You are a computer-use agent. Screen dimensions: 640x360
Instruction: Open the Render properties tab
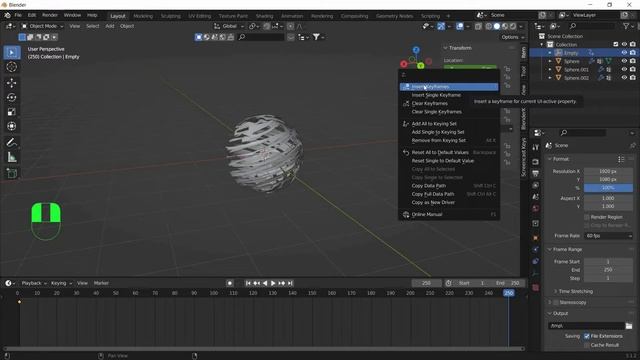[x=536, y=162]
